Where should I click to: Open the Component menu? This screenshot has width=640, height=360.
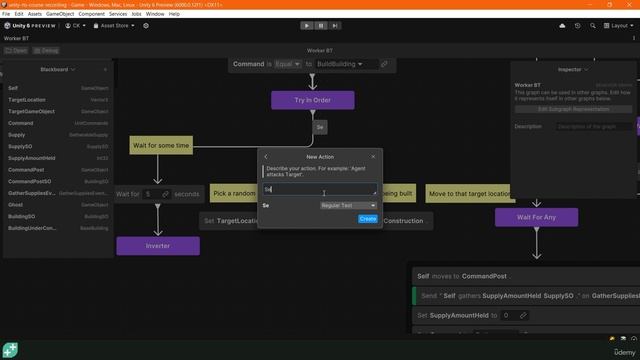click(x=91, y=14)
